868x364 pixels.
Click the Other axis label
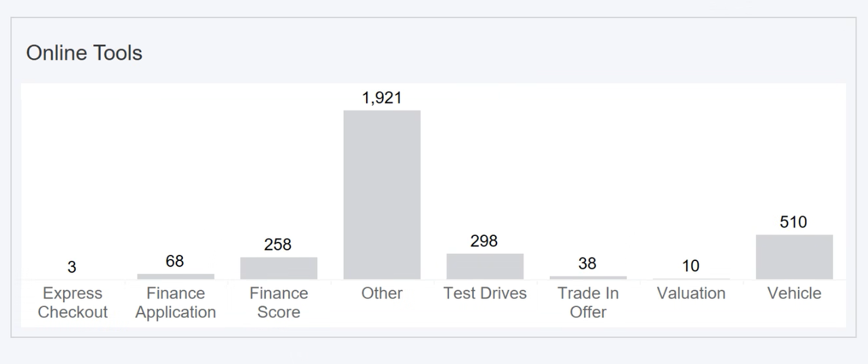tap(382, 294)
